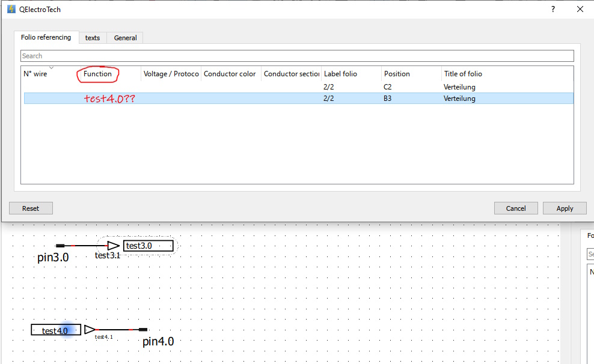Click the Search input field
Screen dimensions: 594x364
pyautogui.click(x=297, y=56)
